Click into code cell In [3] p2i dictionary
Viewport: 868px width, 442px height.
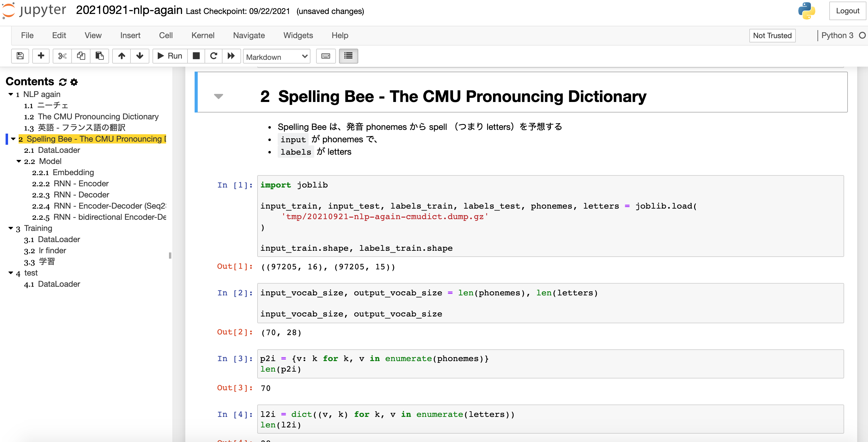[x=550, y=364]
